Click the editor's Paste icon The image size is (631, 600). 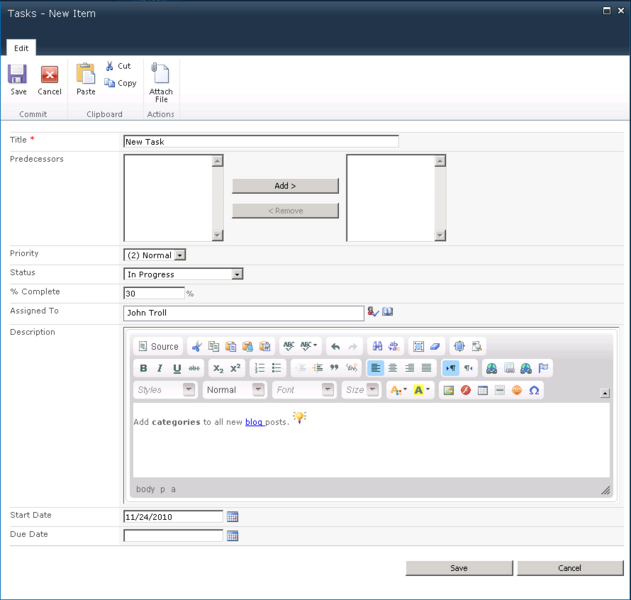[x=231, y=346]
